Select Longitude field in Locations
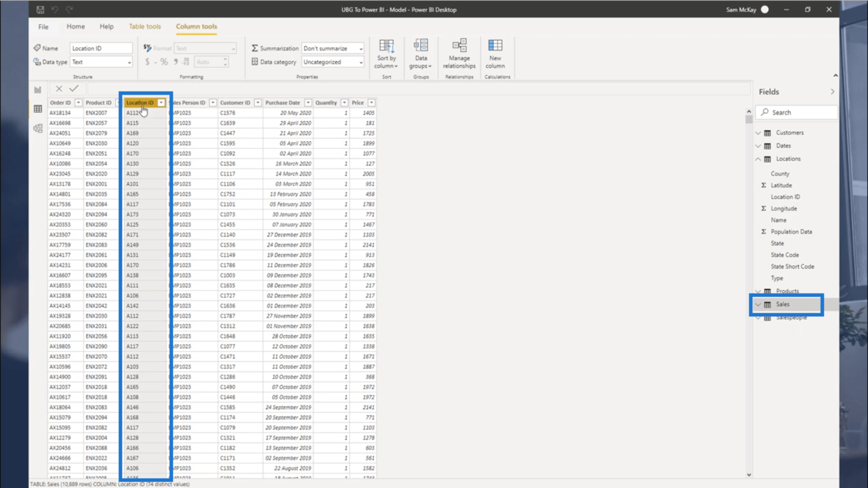This screenshot has width=868, height=488. coord(784,209)
